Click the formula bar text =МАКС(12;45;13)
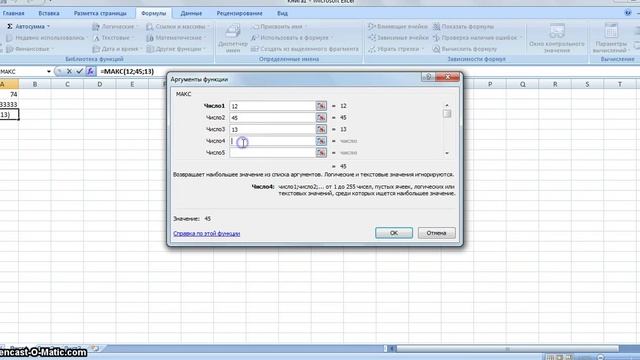Screen dimensions: 640x360 (127, 71)
